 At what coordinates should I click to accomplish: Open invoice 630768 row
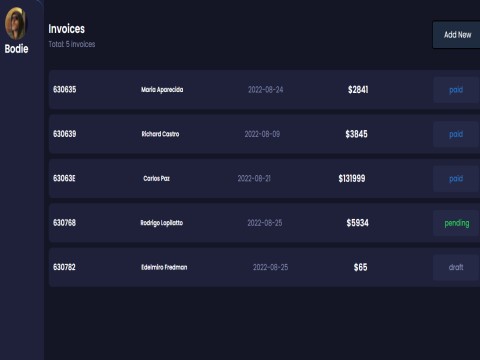[264, 223]
